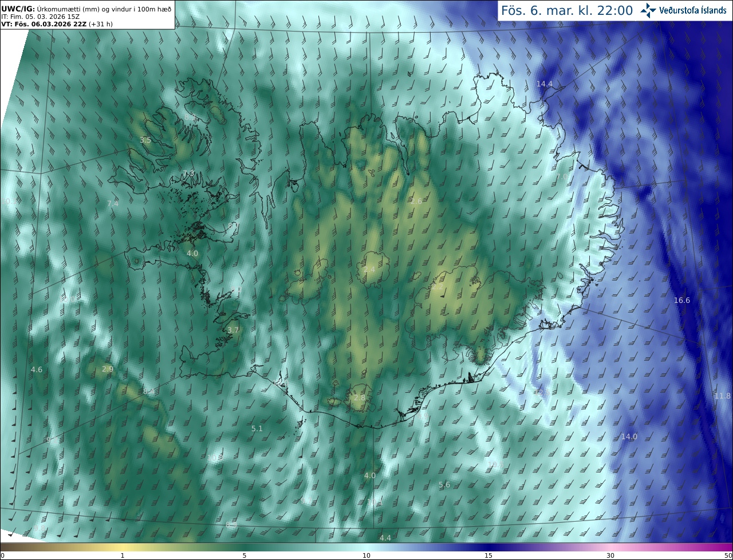Click the 5.1 value on the map
The height and width of the screenshot is (560, 733).
point(257,428)
